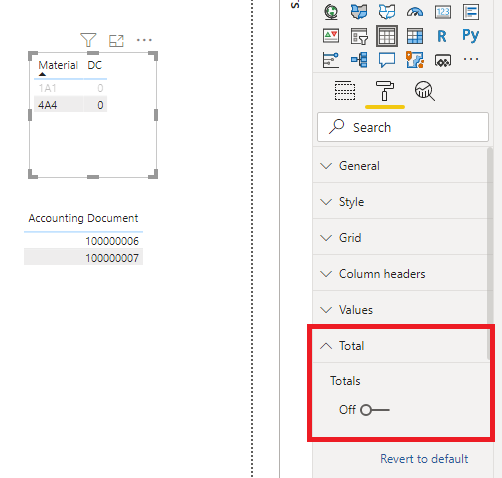
Task: Select the Filled map visual
Action: [x=359, y=12]
